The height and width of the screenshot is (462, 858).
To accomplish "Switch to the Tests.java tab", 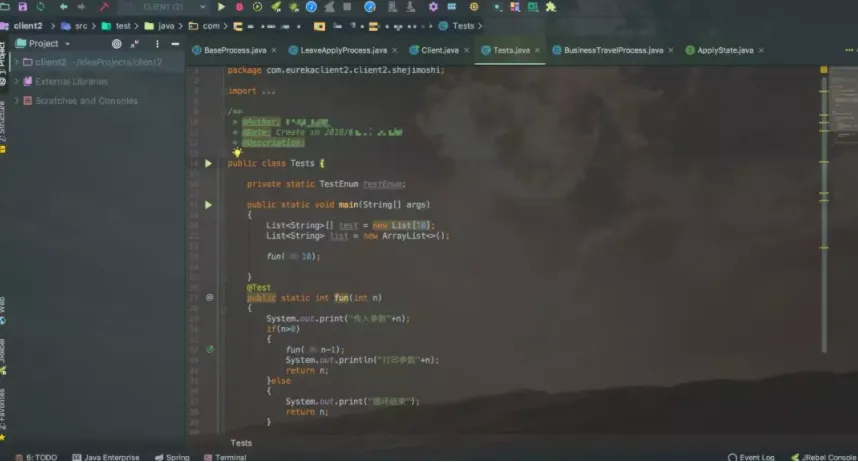I will pyautogui.click(x=511, y=50).
